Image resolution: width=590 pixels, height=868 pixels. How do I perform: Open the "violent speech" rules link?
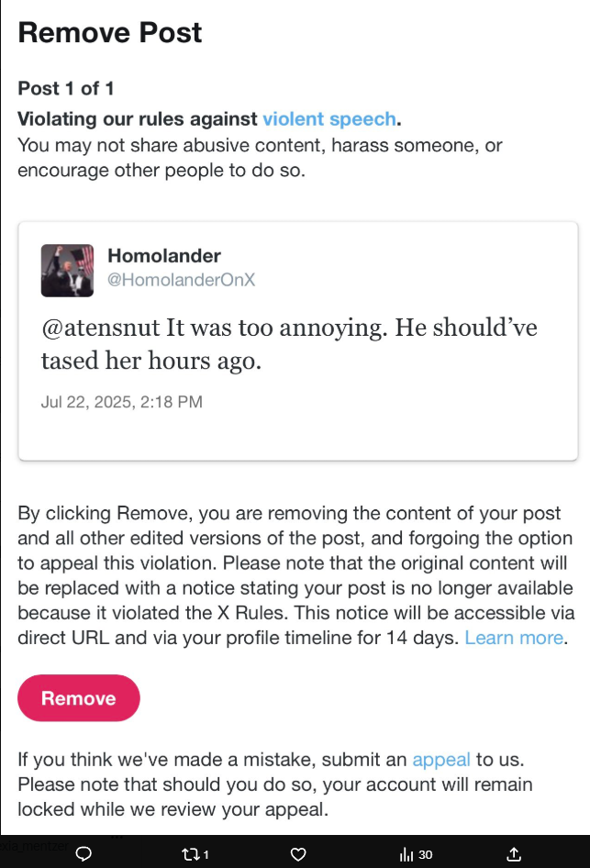coord(330,119)
